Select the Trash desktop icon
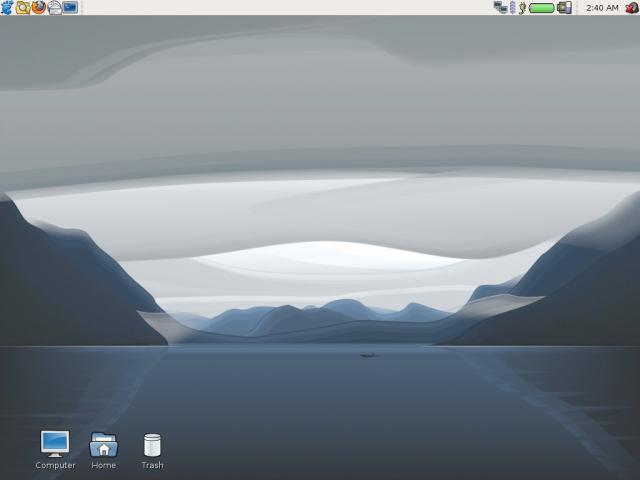640x480 pixels. pos(152,451)
